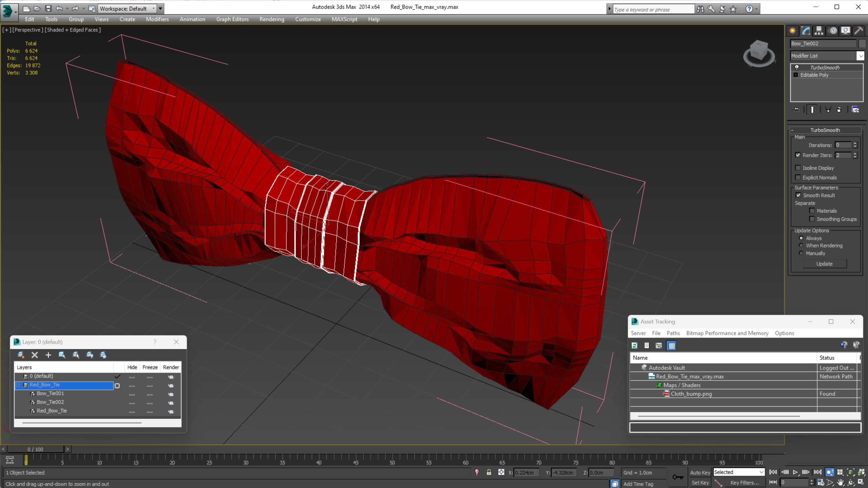868x488 pixels.
Task: Click the Auto Key button
Action: [700, 472]
